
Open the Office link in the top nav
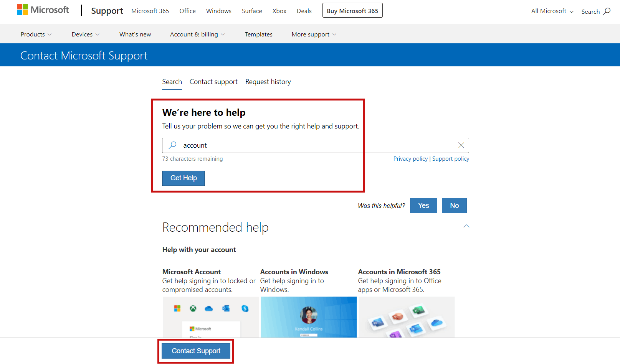pos(187,11)
